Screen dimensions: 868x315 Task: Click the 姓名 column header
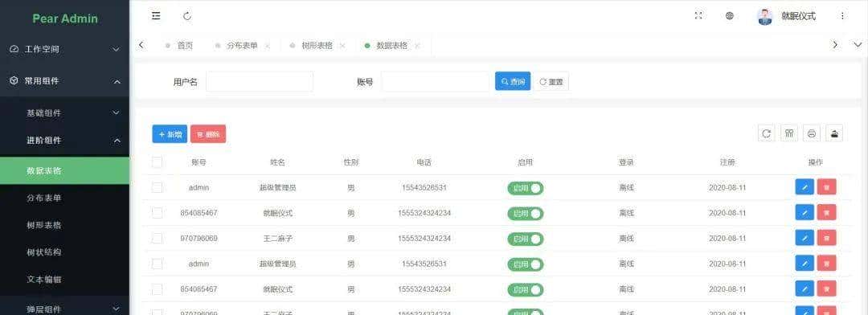click(x=277, y=163)
